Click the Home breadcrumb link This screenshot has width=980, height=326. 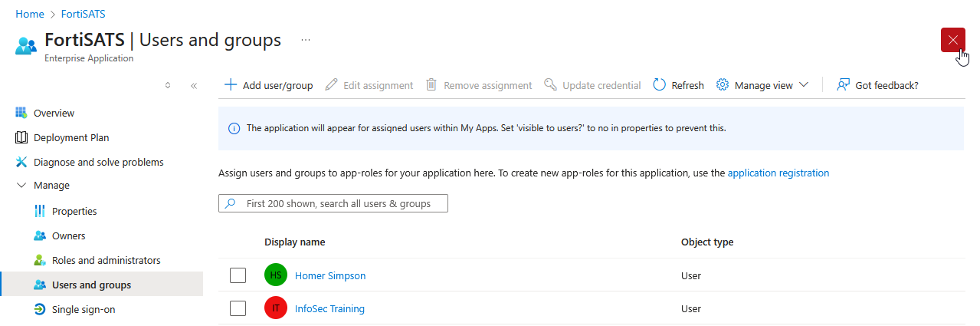(x=29, y=14)
